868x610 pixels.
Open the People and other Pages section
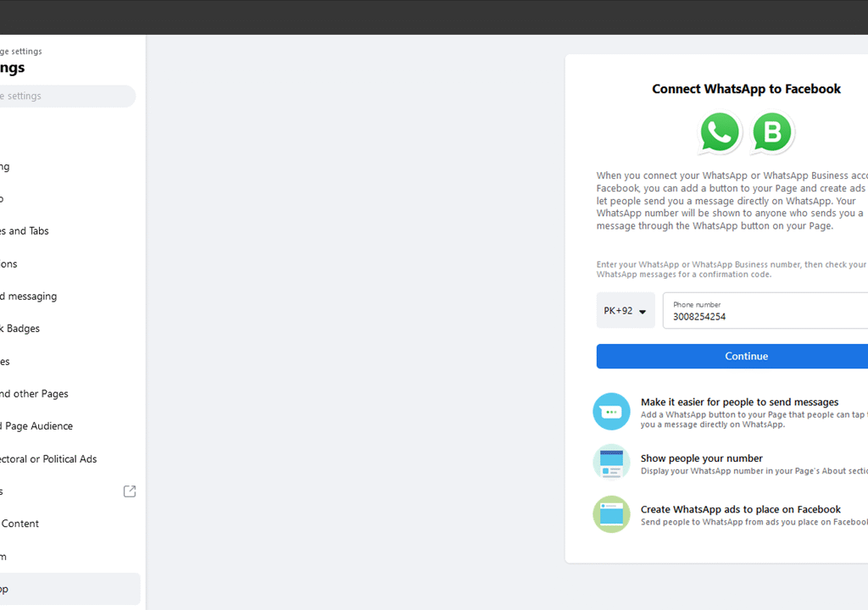36,394
